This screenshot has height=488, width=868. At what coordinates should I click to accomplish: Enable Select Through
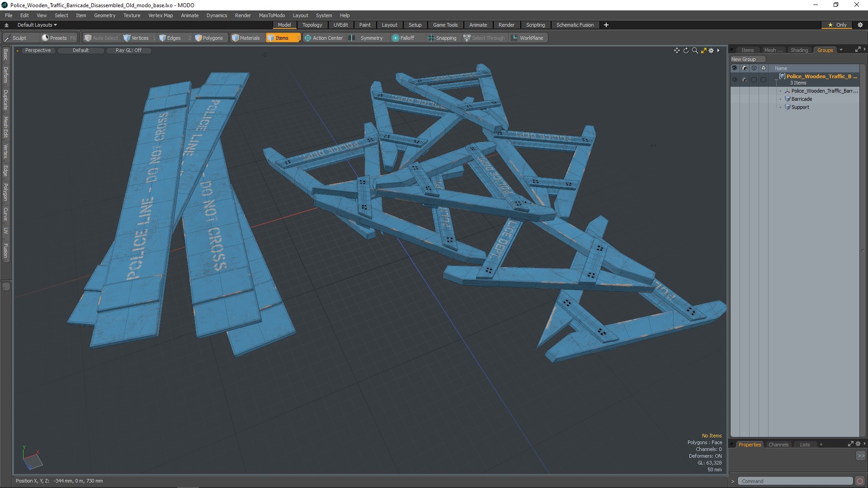[484, 38]
